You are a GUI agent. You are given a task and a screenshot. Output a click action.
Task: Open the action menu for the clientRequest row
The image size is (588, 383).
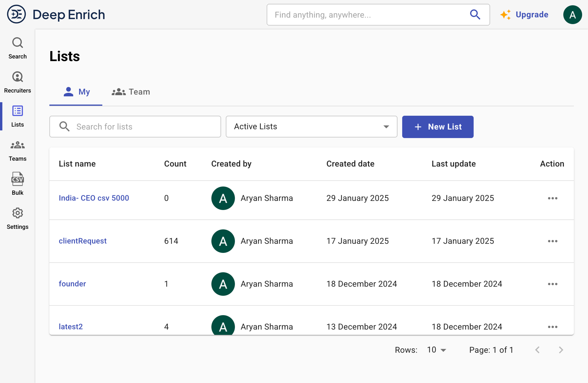[x=552, y=241]
